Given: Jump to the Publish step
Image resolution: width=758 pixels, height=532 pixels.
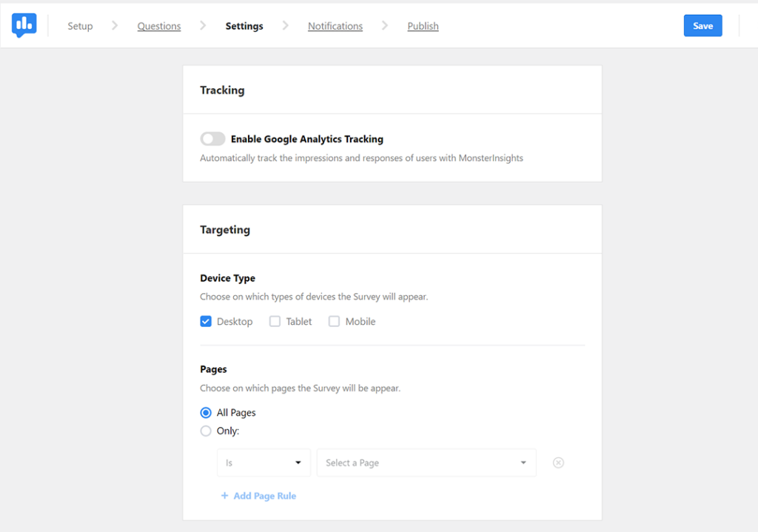Looking at the screenshot, I should [423, 25].
